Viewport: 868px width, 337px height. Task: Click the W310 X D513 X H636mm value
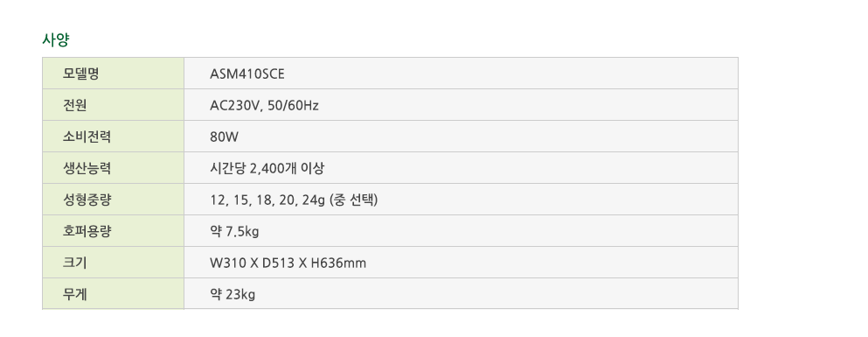(x=288, y=263)
